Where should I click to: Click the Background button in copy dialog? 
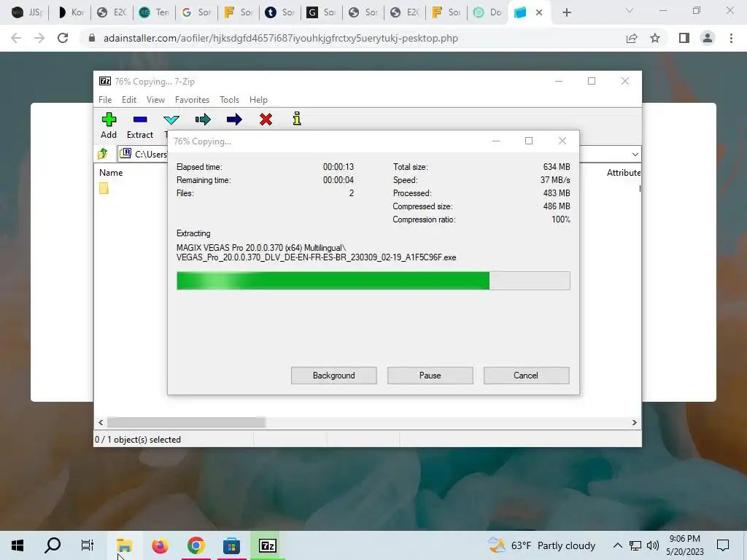pos(334,376)
